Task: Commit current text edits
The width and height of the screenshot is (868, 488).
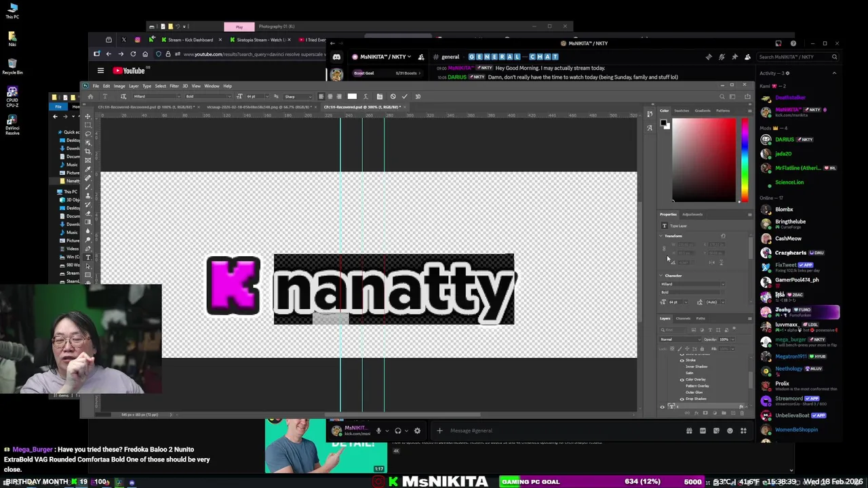Action: coord(405,96)
